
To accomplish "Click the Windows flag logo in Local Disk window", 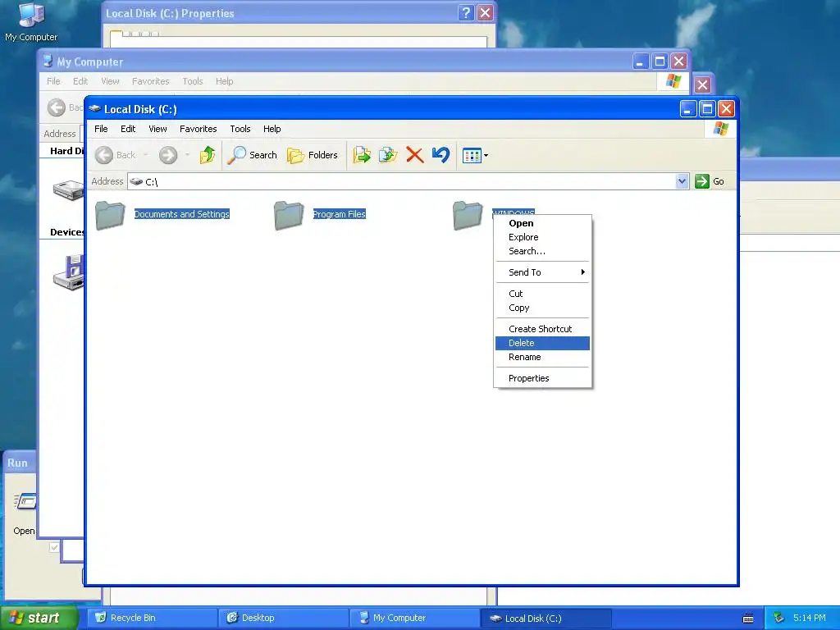I will click(720, 129).
